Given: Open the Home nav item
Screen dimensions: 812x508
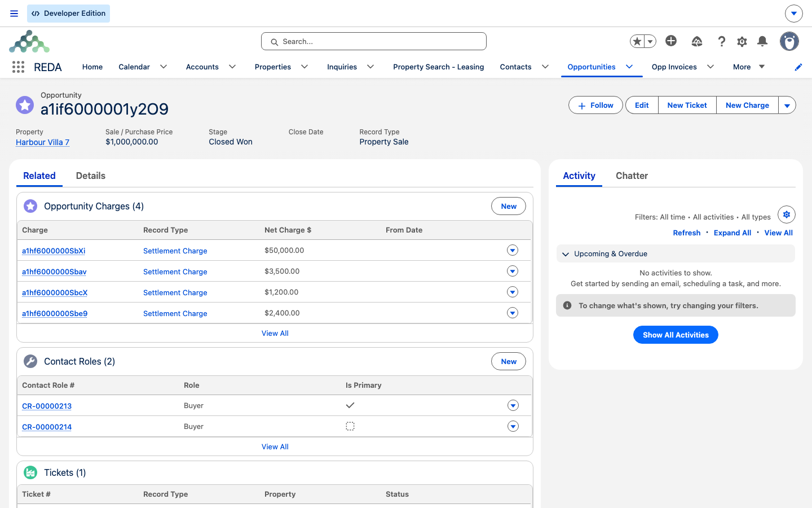Looking at the screenshot, I should [x=92, y=67].
